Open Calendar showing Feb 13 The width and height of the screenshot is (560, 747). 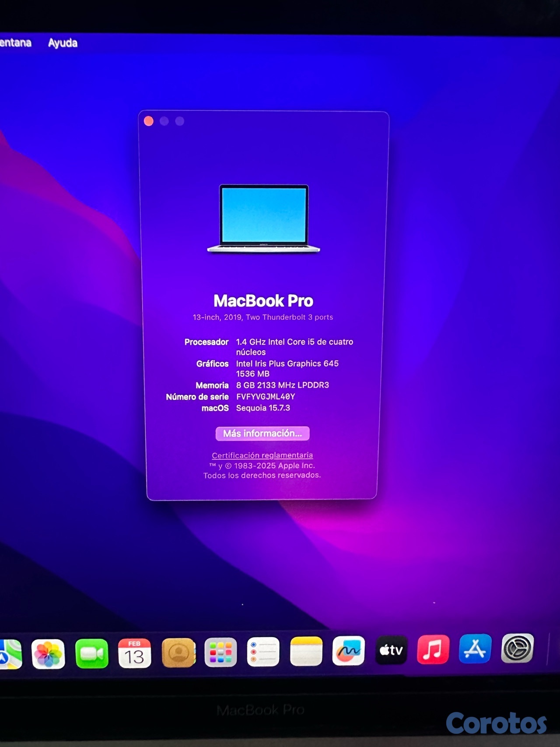point(135,653)
